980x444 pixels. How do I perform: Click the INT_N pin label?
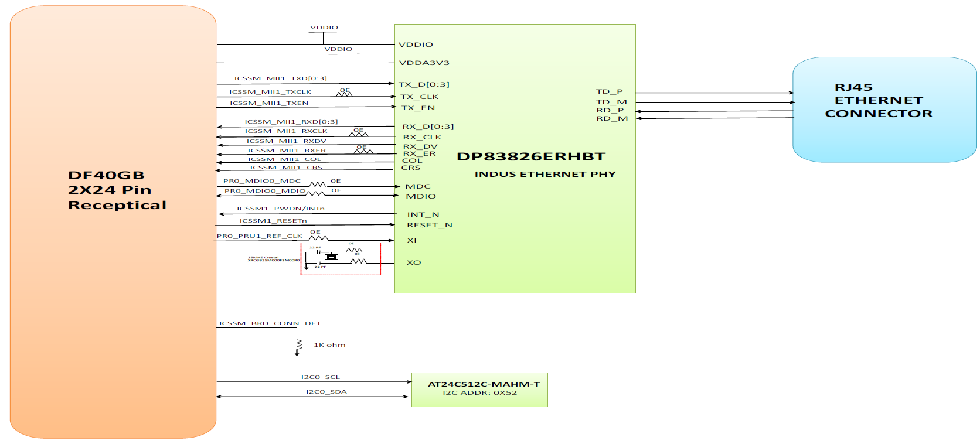coord(423,214)
